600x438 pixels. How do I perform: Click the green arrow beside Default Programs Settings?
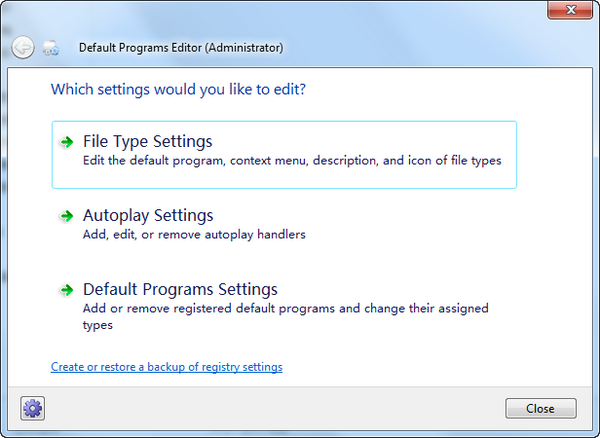click(67, 290)
